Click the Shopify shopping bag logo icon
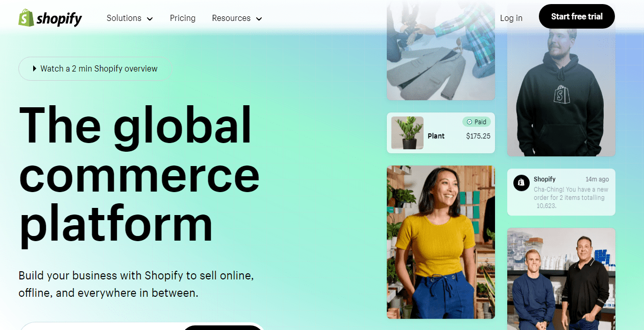 (x=26, y=18)
